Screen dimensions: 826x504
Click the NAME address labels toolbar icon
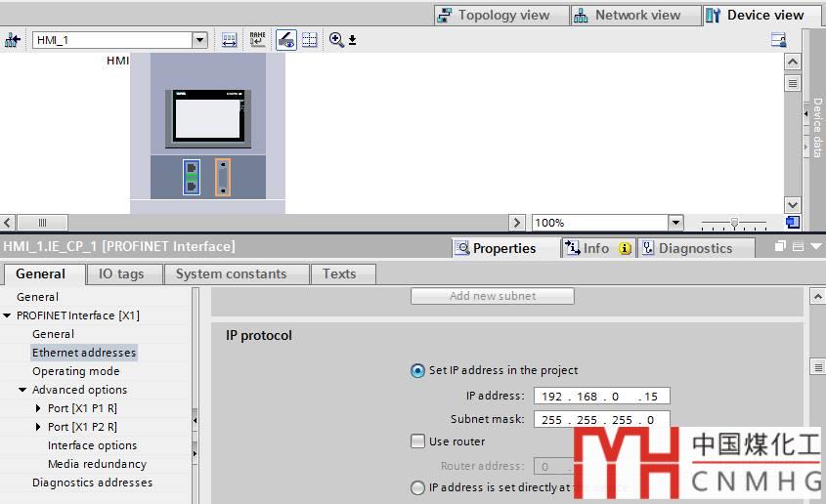point(257,40)
